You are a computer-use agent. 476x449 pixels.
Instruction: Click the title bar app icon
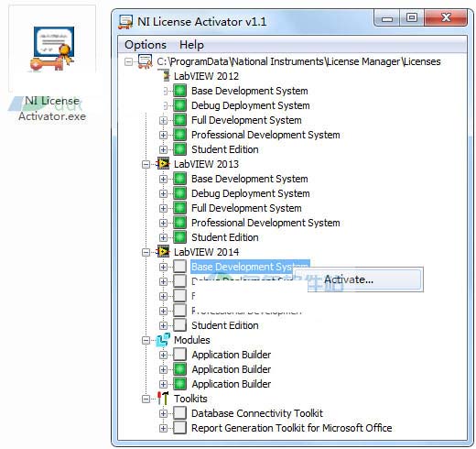125,22
